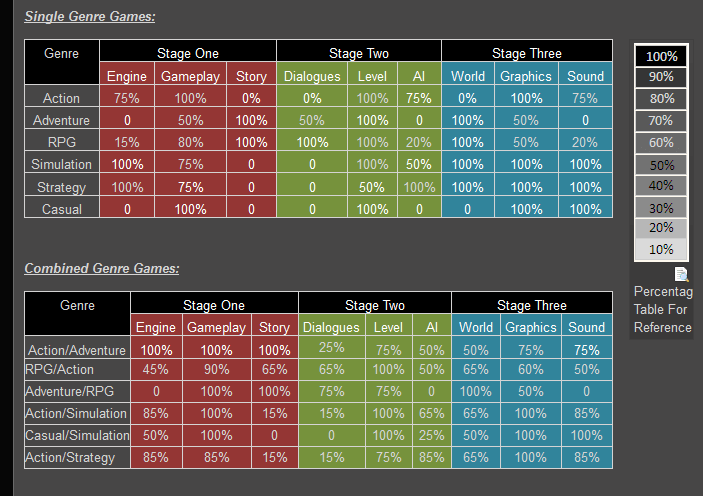Viewport: 703px width, 496px height.
Task: Pick the 90% shade in the legend
Action: (661, 77)
